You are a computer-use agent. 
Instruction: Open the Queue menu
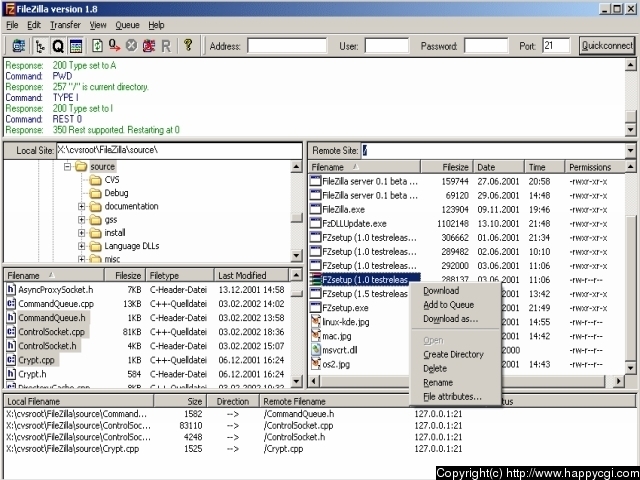[x=127, y=25]
